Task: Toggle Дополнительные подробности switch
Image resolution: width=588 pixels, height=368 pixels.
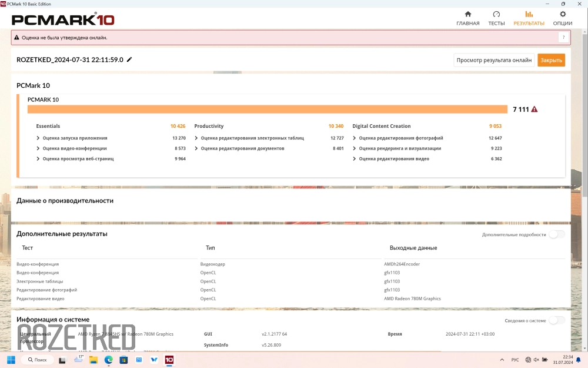Action: tap(556, 234)
